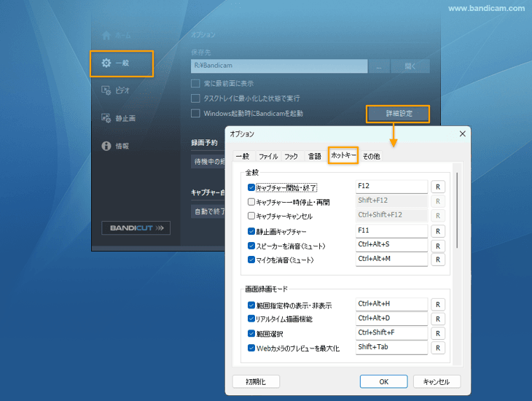Image resolution: width=532 pixels, height=401 pixels.
Task: Click R button beside Ctrl+Alt+D
Action: coord(438,319)
